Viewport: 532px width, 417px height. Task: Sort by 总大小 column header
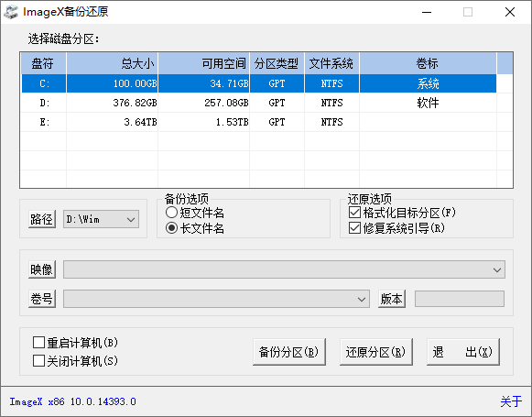click(x=113, y=63)
